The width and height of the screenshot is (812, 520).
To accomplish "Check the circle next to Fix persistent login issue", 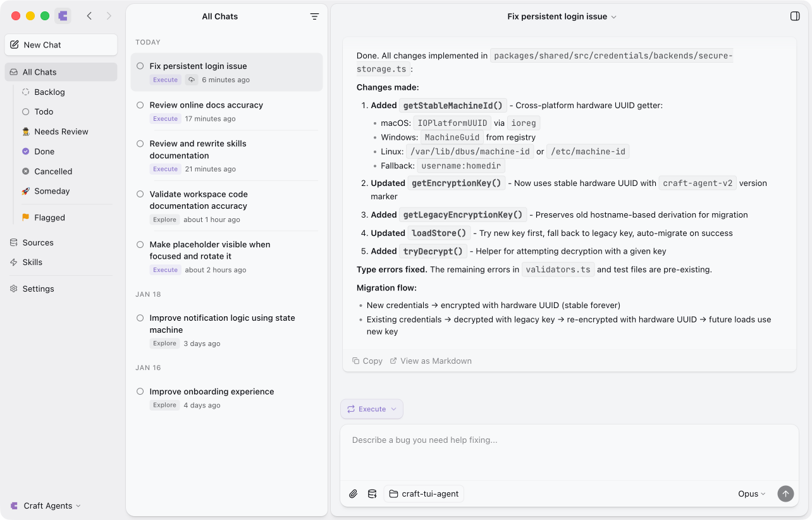I will (x=140, y=65).
